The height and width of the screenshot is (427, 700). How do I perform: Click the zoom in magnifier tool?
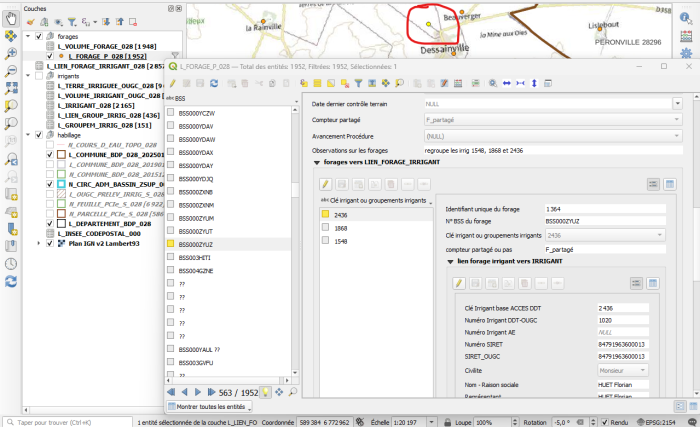click(x=10, y=53)
